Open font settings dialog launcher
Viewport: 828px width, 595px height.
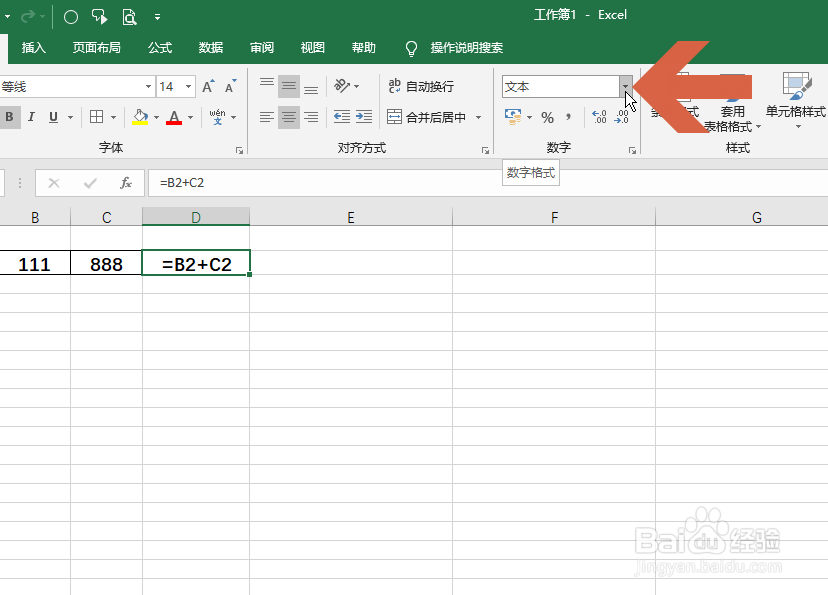click(x=239, y=151)
